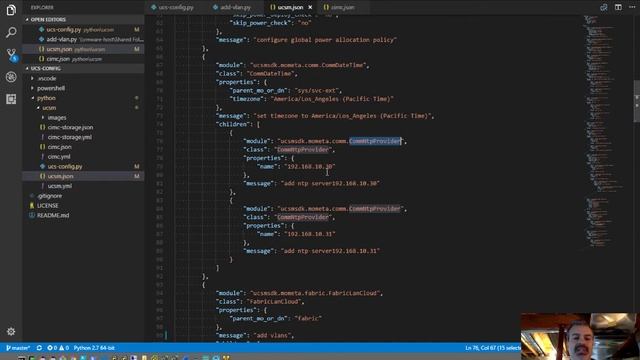Open the Explorer view in activity bar
640x360 pixels.
[11, 10]
